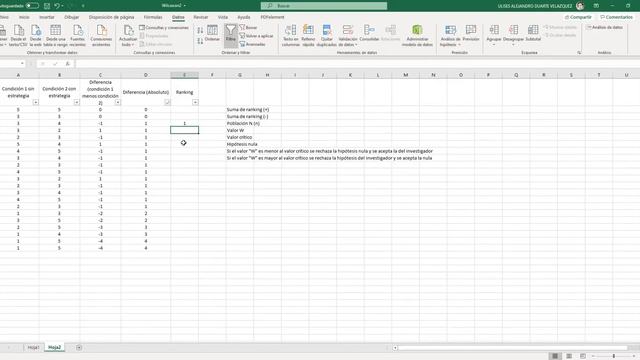The height and width of the screenshot is (360, 640).
Task: Open the PDFelement tab
Action: pos(272,17)
